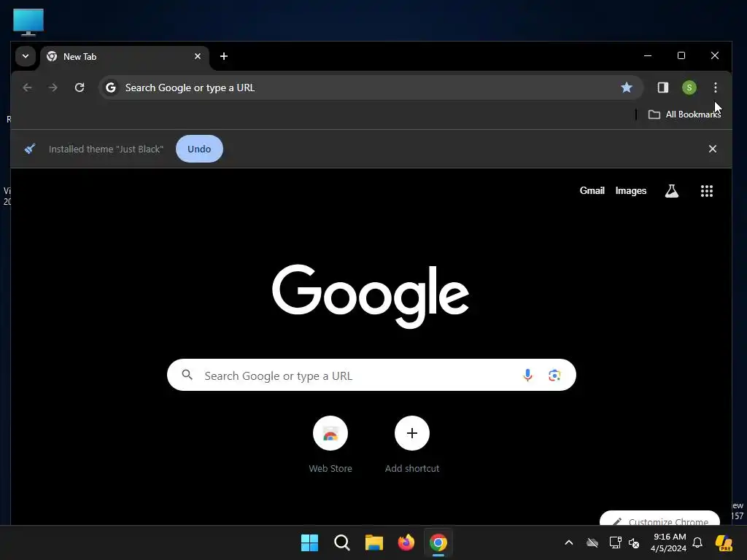747x560 pixels.
Task: Reload the current page
Action: pyautogui.click(x=80, y=87)
